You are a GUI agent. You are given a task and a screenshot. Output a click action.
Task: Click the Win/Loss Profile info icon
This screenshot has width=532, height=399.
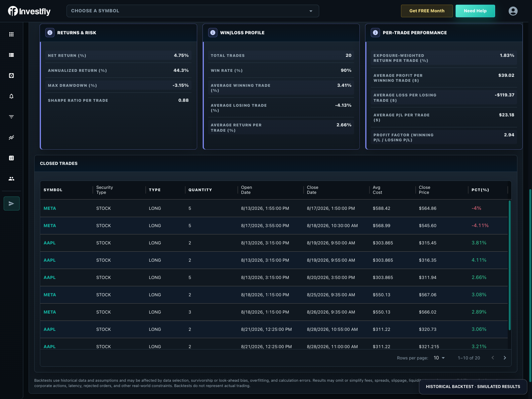click(x=213, y=33)
